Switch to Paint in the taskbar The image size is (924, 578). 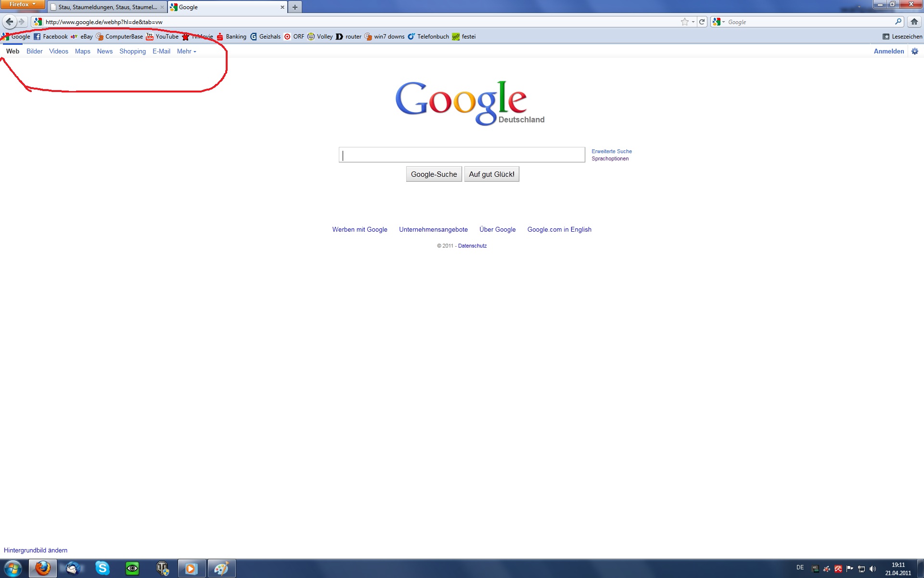pyautogui.click(x=221, y=569)
